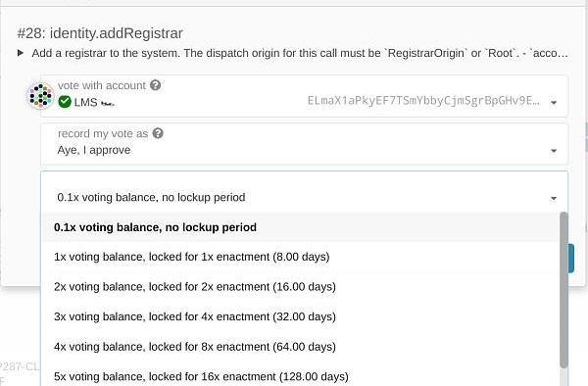The width and height of the screenshot is (588, 386).
Task: Click the selected conviction value field
Action: pos(305,192)
